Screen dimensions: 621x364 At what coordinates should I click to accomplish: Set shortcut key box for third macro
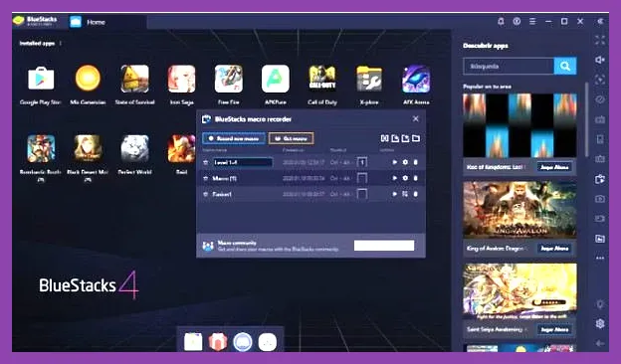[362, 194]
